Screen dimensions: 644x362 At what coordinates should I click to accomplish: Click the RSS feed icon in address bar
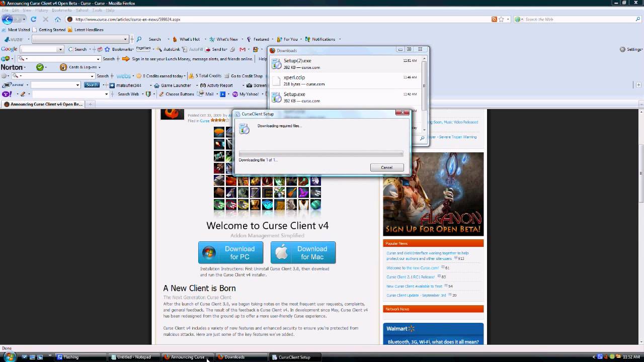coord(495,19)
